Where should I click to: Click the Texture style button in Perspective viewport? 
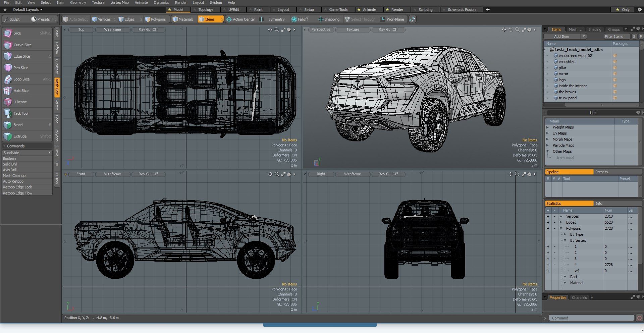[353, 30]
